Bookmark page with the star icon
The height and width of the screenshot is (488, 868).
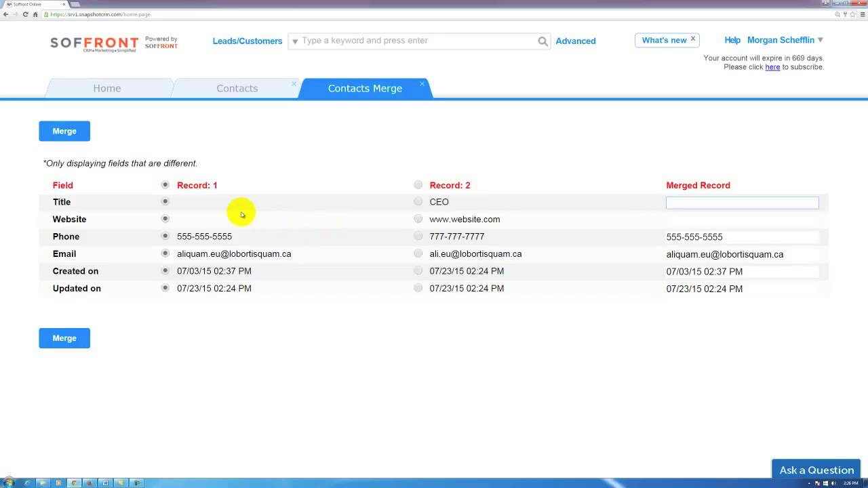[852, 14]
